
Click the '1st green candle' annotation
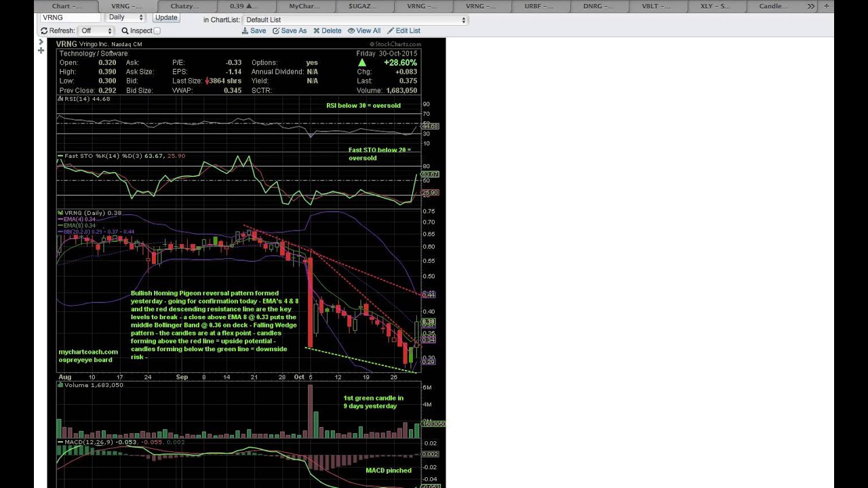pos(373,402)
